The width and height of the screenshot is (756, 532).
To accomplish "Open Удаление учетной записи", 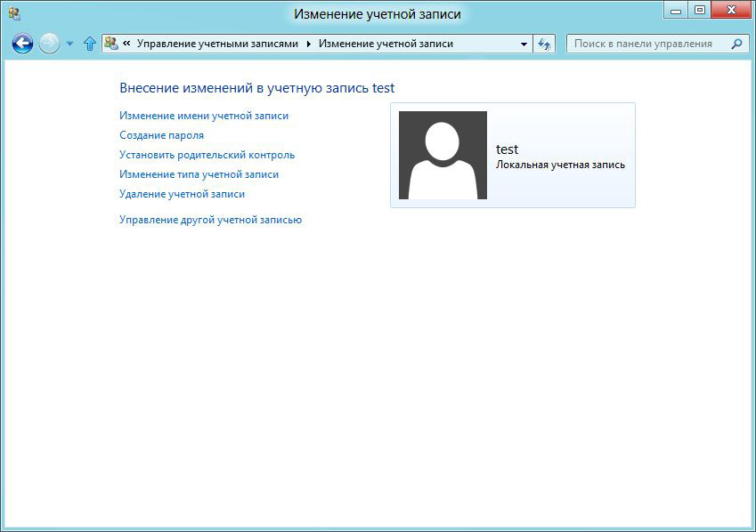I will (x=182, y=194).
